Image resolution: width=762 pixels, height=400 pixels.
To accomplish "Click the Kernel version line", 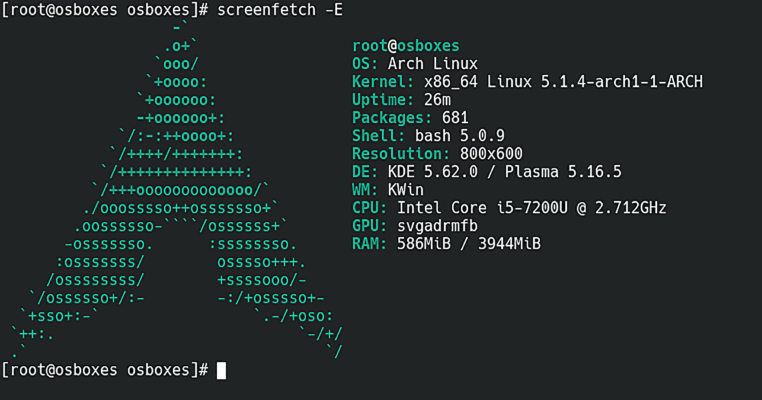I will coord(527,82).
